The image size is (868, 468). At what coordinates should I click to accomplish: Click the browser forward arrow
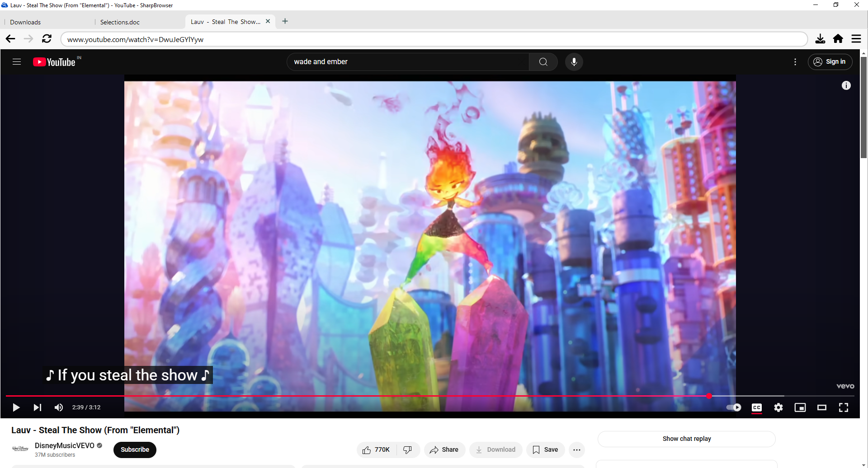click(28, 39)
